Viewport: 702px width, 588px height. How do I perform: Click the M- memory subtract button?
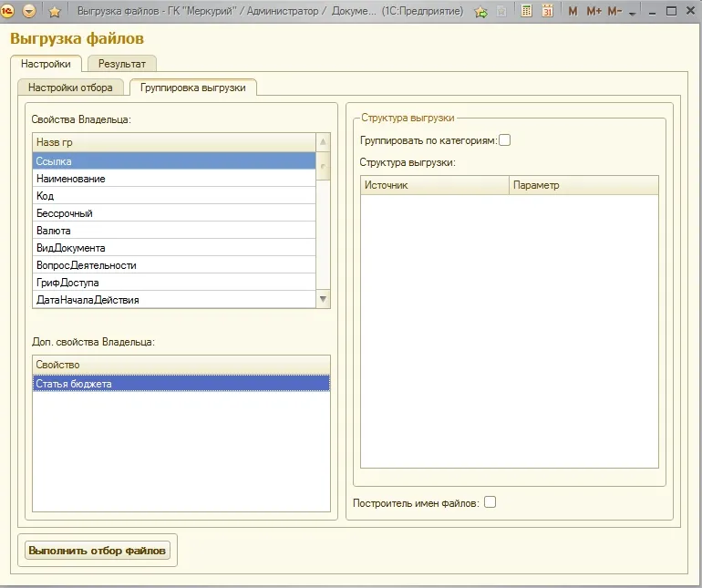tap(614, 11)
